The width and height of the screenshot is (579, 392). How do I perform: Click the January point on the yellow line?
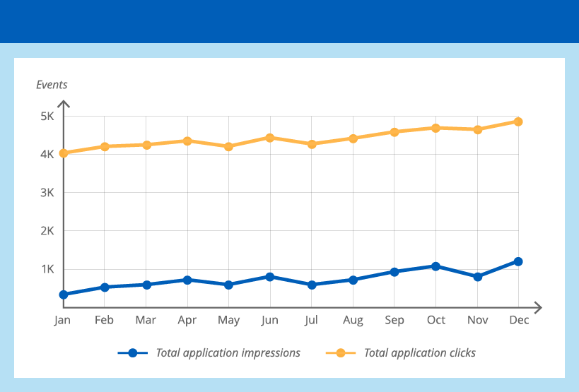pyautogui.click(x=64, y=153)
